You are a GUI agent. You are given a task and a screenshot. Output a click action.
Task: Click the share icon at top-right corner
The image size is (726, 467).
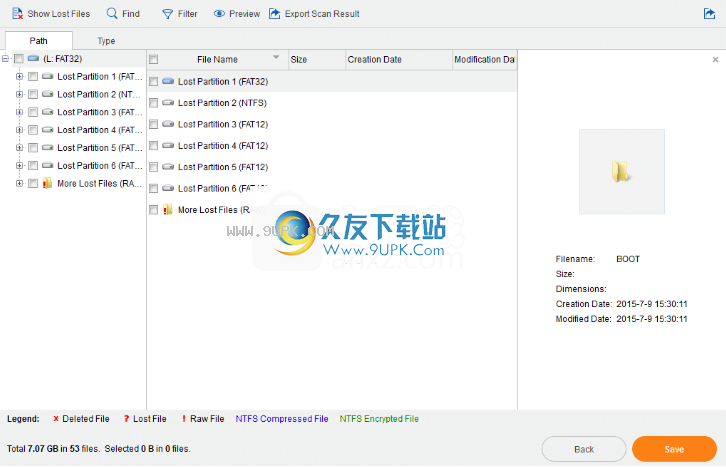coord(709,13)
